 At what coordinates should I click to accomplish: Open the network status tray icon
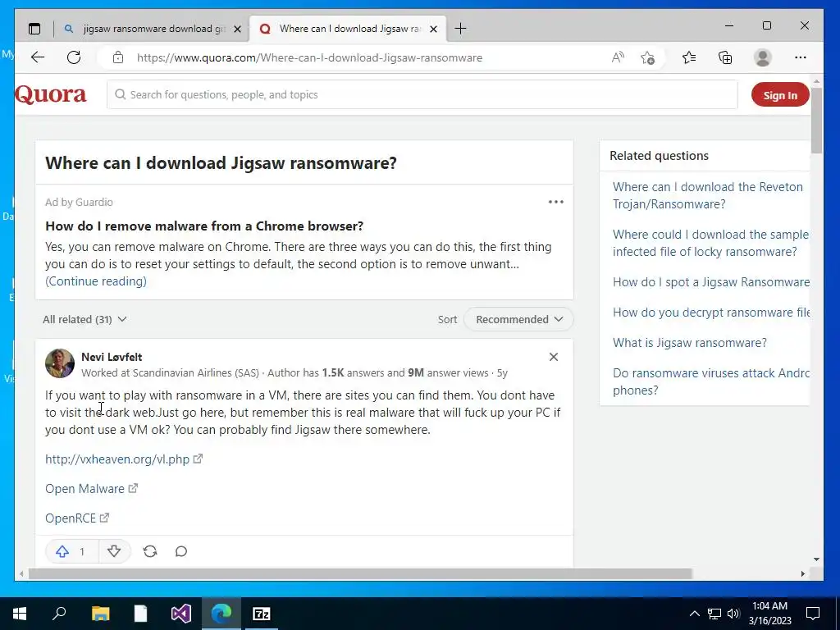(x=714, y=614)
